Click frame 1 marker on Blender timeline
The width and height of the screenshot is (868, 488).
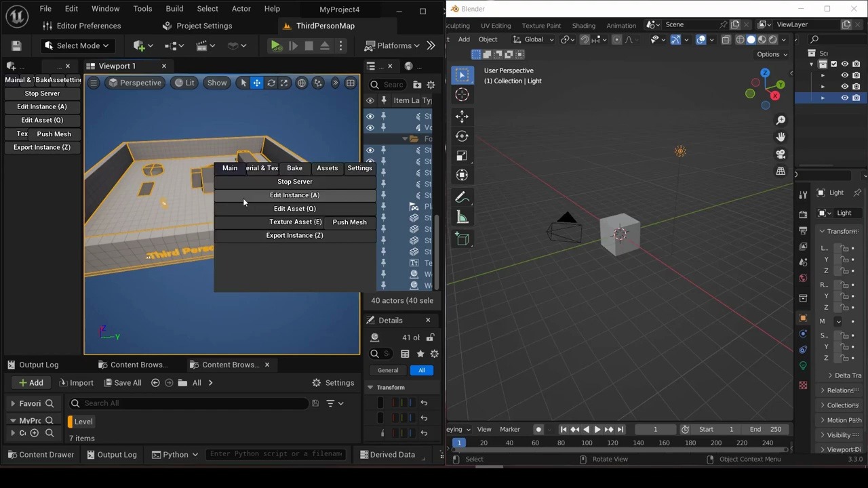pyautogui.click(x=459, y=443)
